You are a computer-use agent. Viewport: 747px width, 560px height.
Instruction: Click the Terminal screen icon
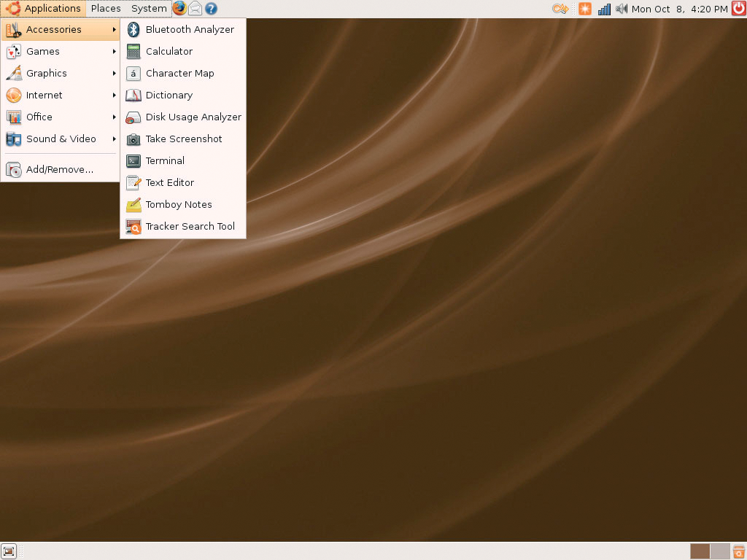coord(133,161)
